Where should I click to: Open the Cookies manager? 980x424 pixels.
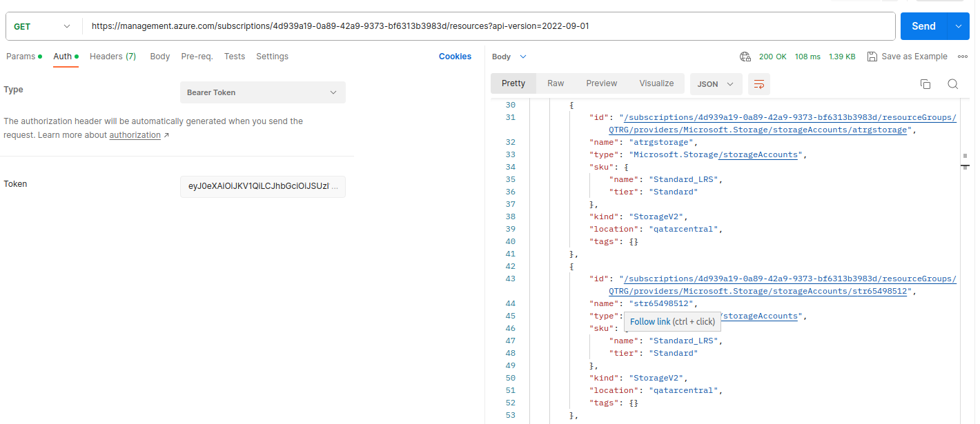(455, 57)
